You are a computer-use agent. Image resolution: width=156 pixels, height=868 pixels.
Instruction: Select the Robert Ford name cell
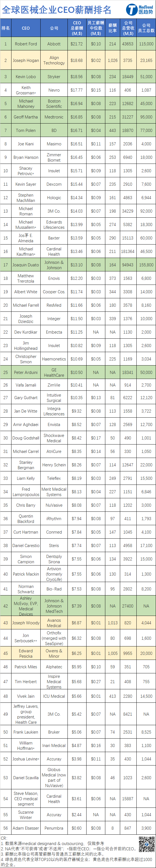(x=25, y=44)
